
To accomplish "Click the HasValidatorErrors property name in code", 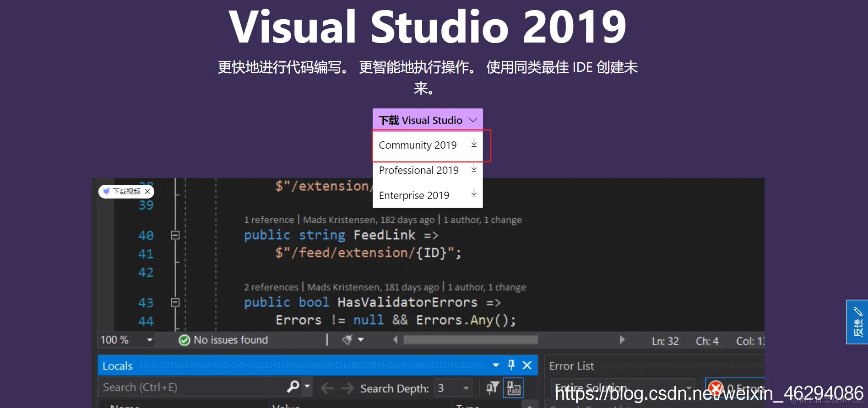I will (x=407, y=302).
